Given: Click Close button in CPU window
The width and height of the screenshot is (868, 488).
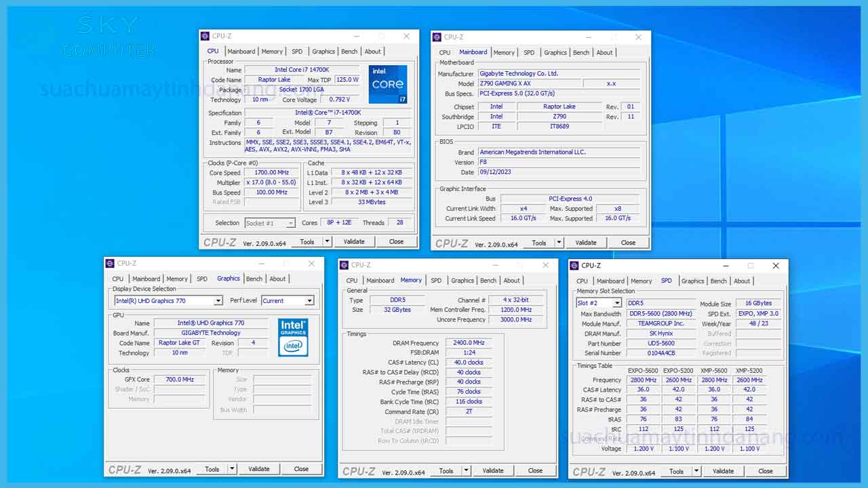Looking at the screenshot, I should (397, 241).
